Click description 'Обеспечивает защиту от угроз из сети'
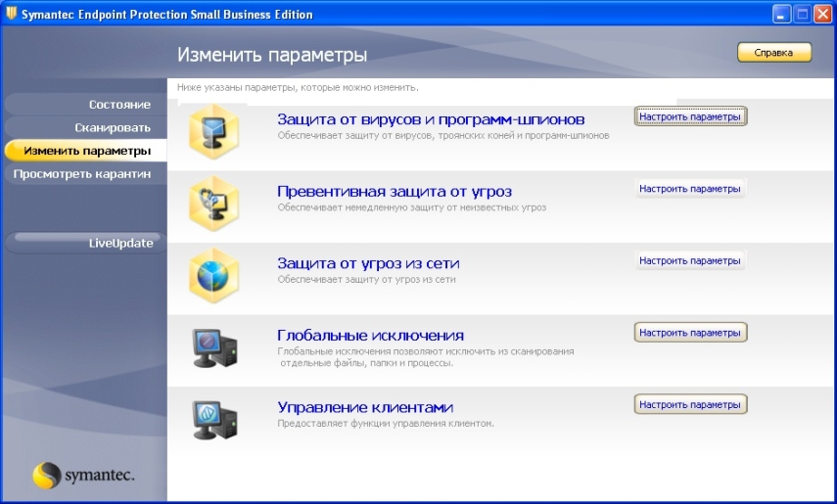The height and width of the screenshot is (504, 837). click(x=366, y=279)
